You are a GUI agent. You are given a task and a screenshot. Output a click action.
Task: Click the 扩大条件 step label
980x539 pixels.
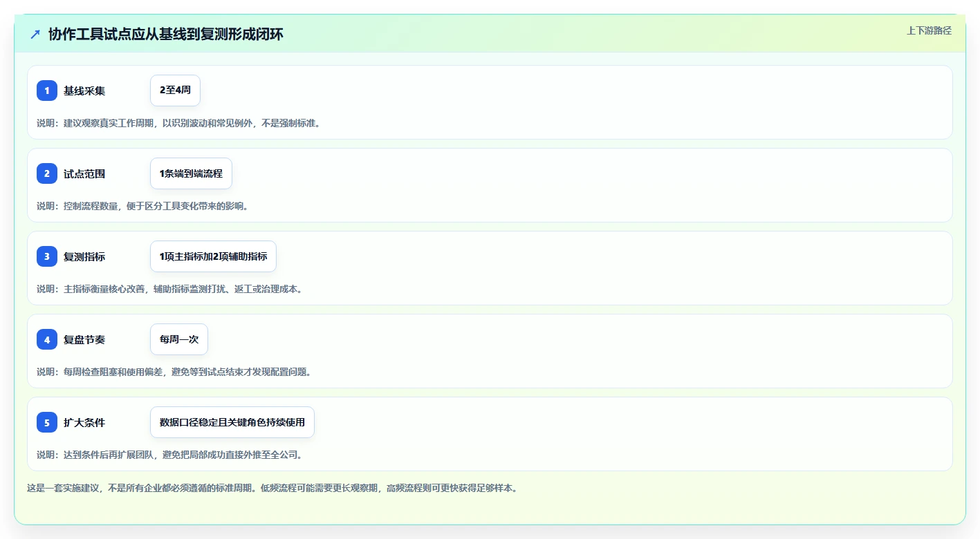tap(84, 422)
